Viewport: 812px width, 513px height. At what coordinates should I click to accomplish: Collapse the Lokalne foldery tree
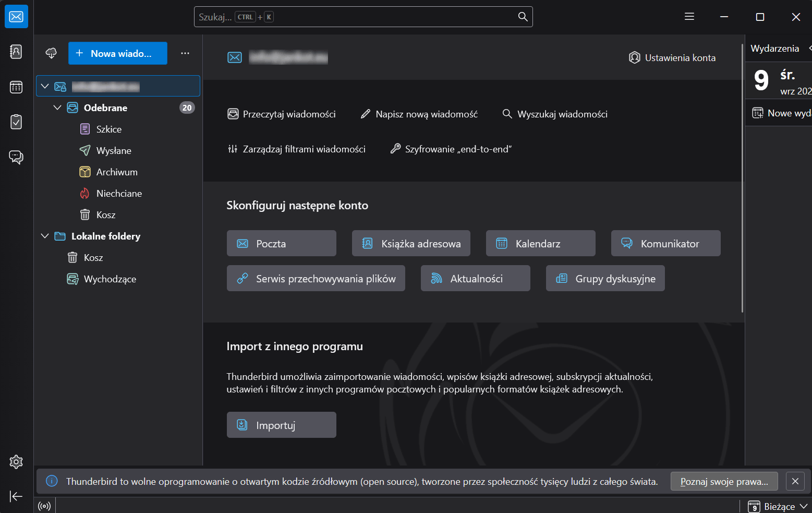coord(45,236)
